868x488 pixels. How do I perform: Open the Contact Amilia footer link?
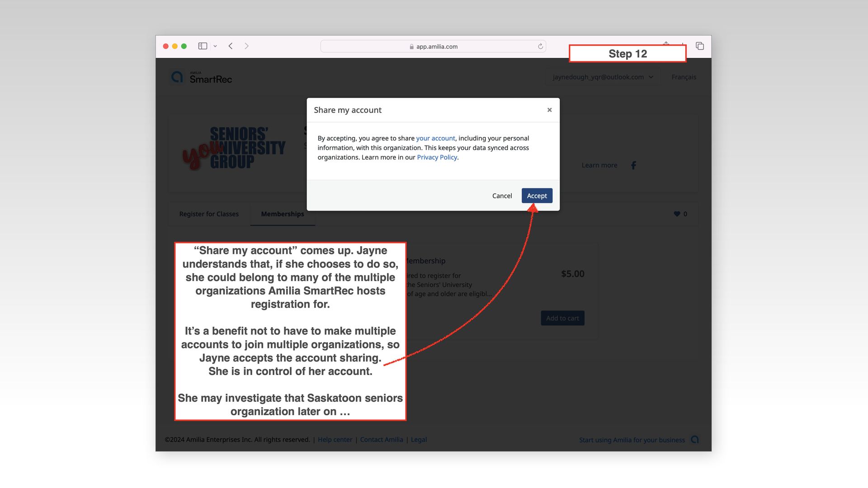[381, 440]
